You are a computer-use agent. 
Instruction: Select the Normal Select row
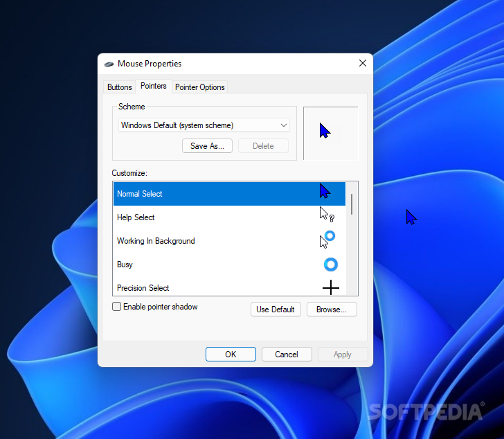(x=229, y=194)
